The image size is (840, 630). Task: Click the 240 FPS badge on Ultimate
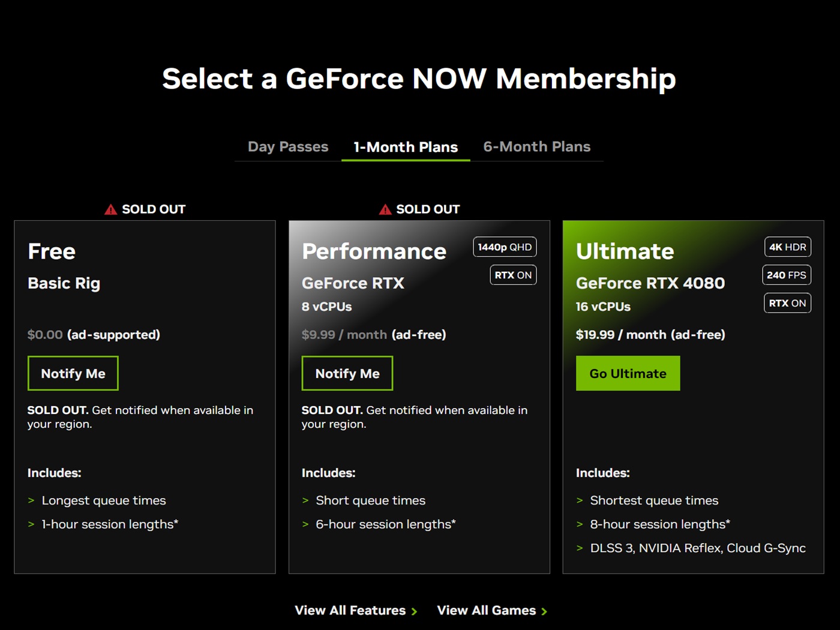(x=787, y=275)
